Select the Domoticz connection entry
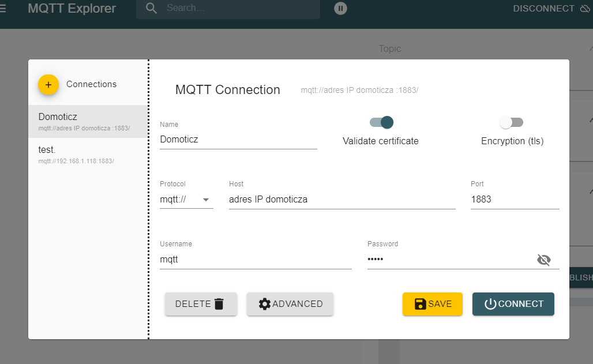The width and height of the screenshot is (593, 364). pyautogui.click(x=88, y=122)
